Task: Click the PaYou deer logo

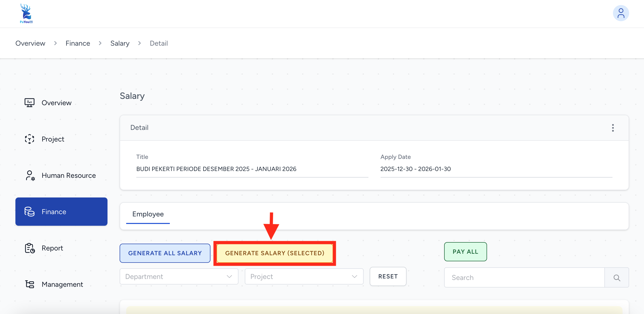Action: pyautogui.click(x=26, y=13)
